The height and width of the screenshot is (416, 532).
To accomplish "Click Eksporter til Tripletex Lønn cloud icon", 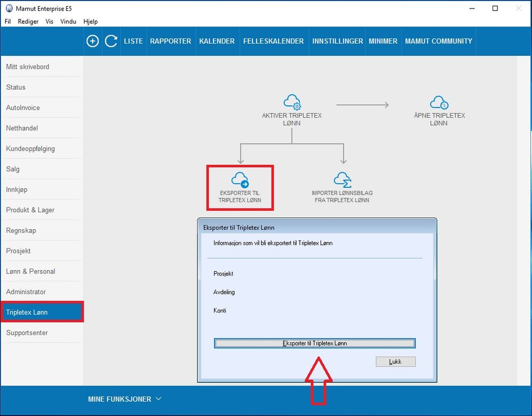I will [x=240, y=180].
